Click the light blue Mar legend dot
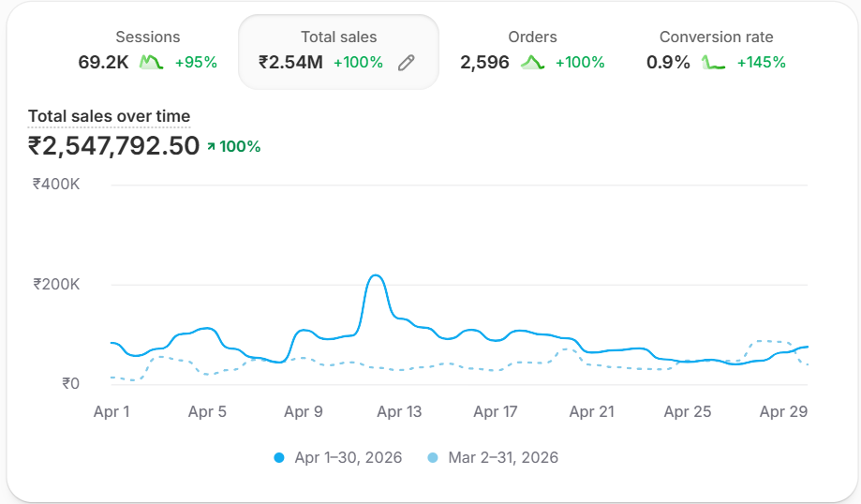 pyautogui.click(x=433, y=458)
